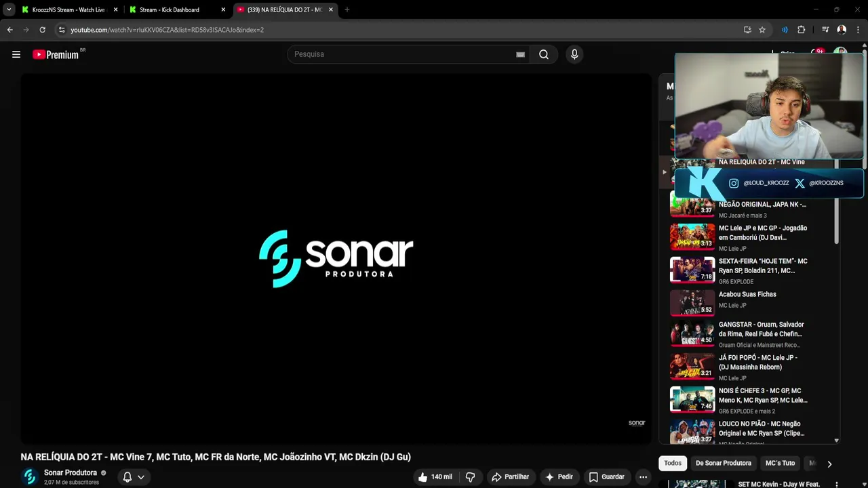The image size is (868, 488).
Task: Open Chrome media controls icon
Action: (x=825, y=30)
